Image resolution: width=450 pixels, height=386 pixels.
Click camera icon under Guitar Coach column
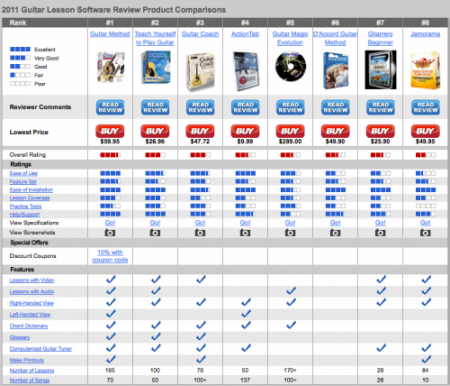click(200, 233)
